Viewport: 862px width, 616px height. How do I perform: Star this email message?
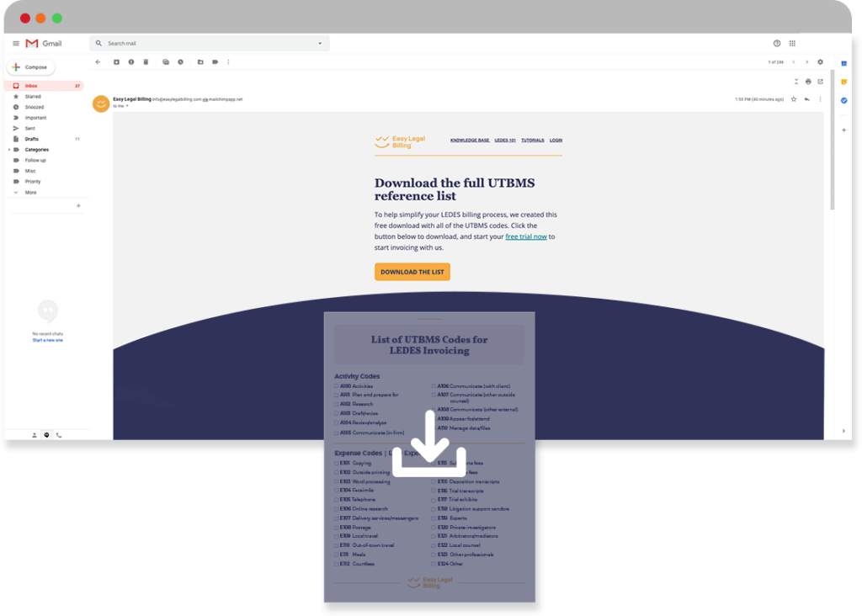[x=794, y=99]
